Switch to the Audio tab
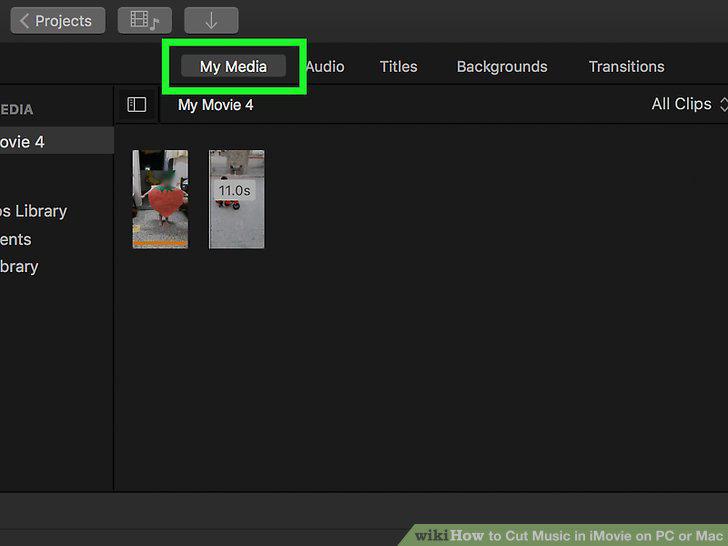This screenshot has height=546, width=728. 325,66
